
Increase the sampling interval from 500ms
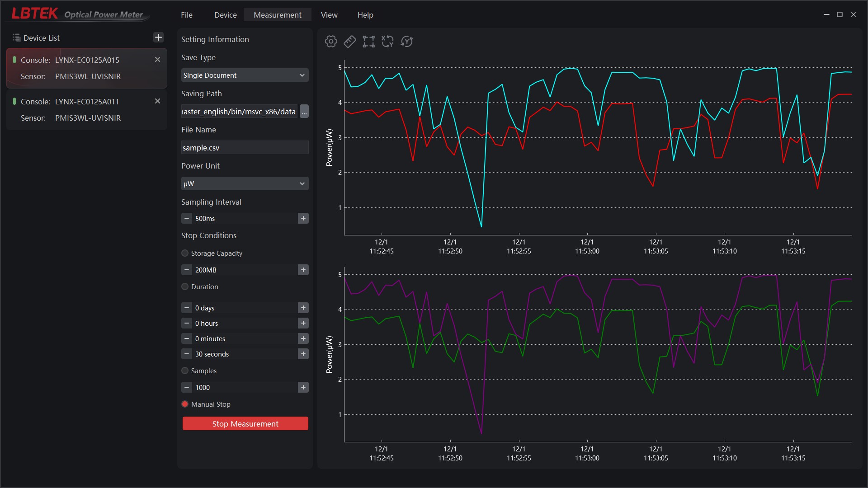(303, 219)
